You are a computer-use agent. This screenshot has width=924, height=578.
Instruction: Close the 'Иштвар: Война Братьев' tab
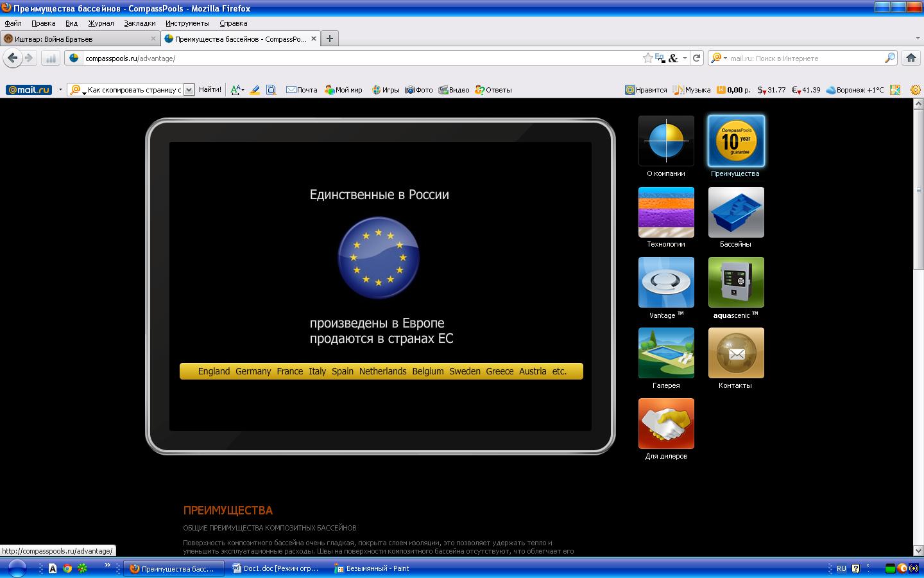pyautogui.click(x=153, y=39)
